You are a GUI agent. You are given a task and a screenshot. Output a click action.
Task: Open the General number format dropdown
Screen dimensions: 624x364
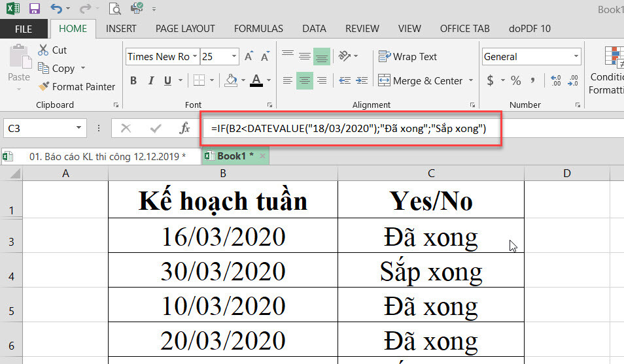576,56
